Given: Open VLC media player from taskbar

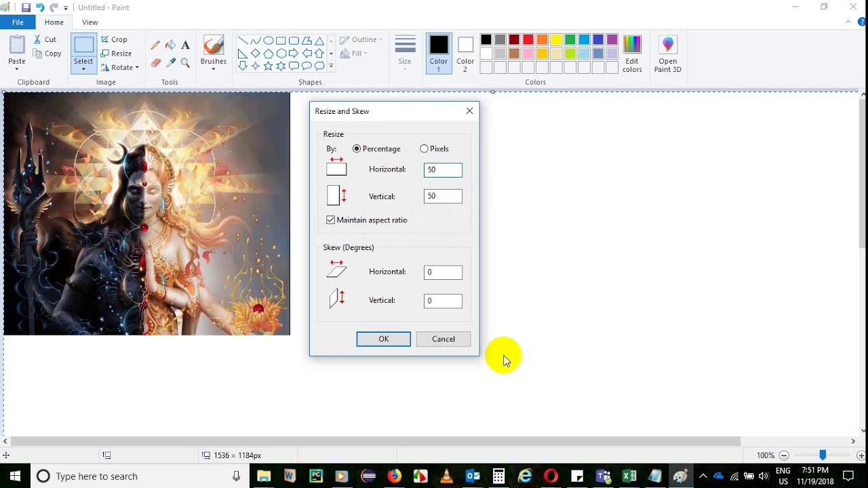Looking at the screenshot, I should [x=446, y=476].
